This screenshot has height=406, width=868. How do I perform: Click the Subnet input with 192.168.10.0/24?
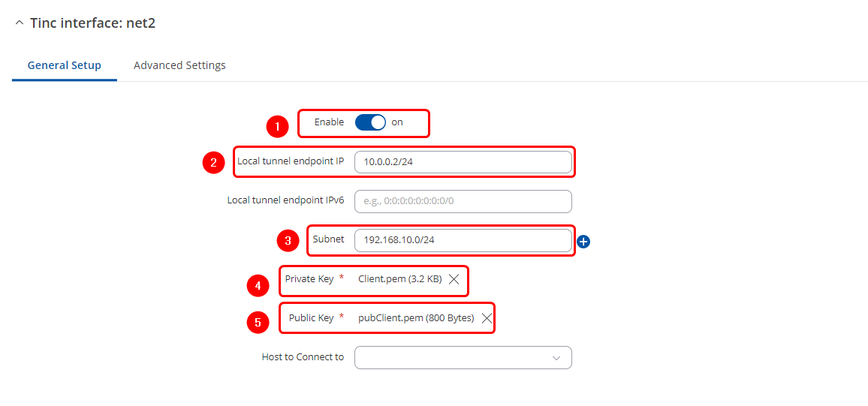[463, 240]
